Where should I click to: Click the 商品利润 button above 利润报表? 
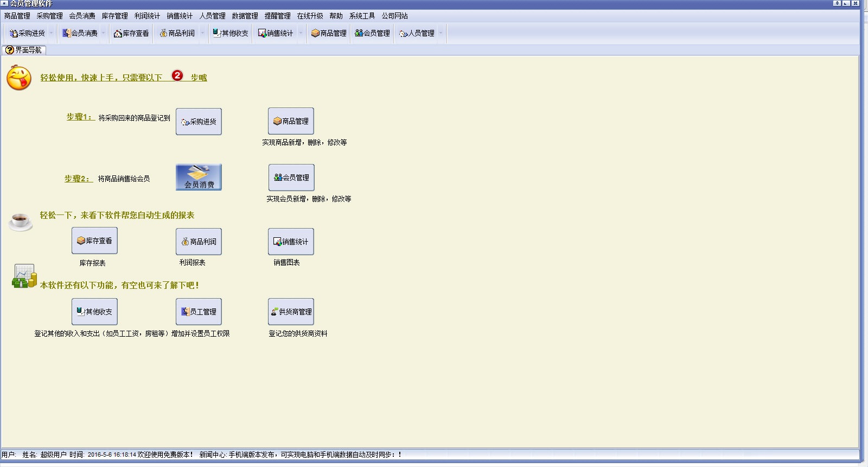[x=199, y=242]
